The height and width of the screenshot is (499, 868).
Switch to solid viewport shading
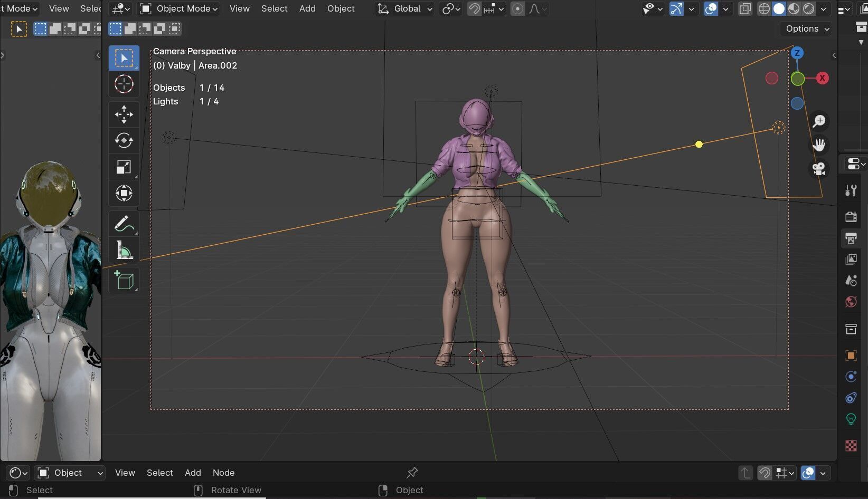click(x=779, y=9)
